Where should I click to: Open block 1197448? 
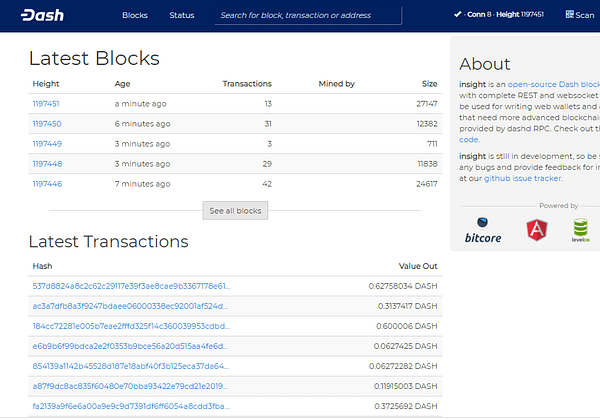pyautogui.click(x=46, y=163)
